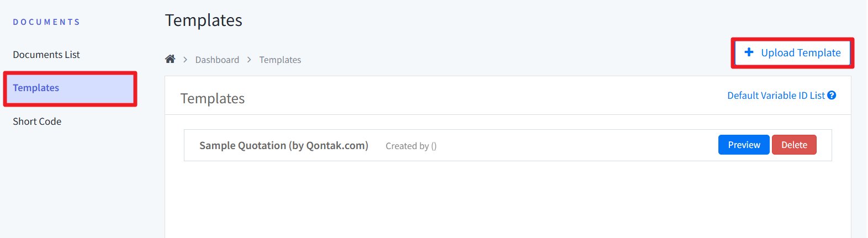Screen dimensions: 868x238
Task: Click the breadcrumb chevron after Dashboard
Action: tap(249, 60)
